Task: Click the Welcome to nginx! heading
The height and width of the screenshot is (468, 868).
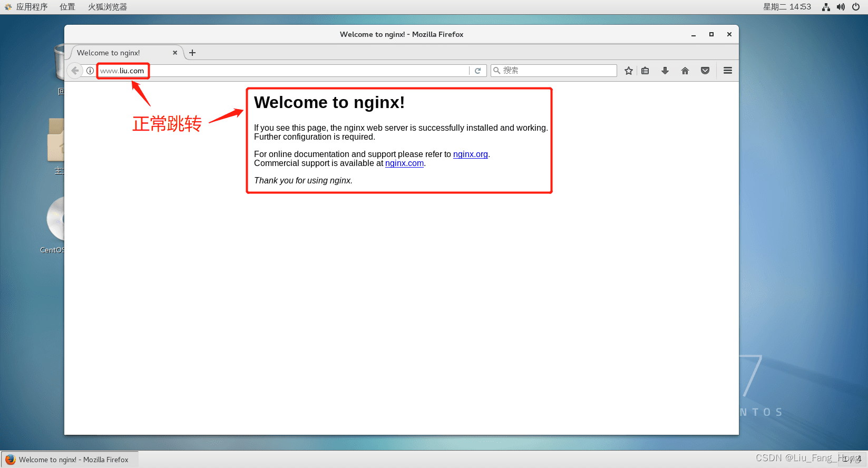Action: pos(329,102)
